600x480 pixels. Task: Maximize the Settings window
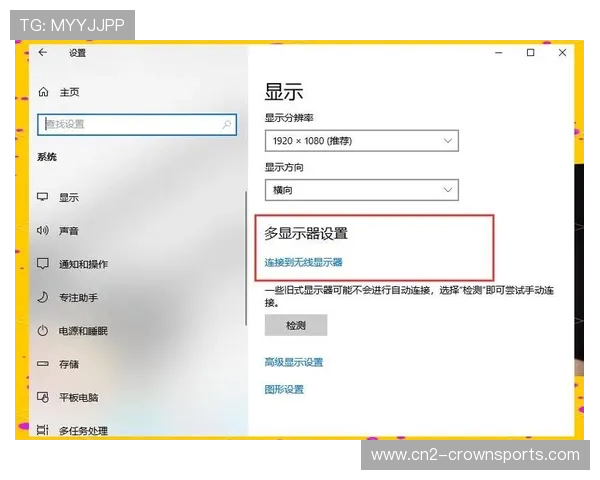point(530,53)
